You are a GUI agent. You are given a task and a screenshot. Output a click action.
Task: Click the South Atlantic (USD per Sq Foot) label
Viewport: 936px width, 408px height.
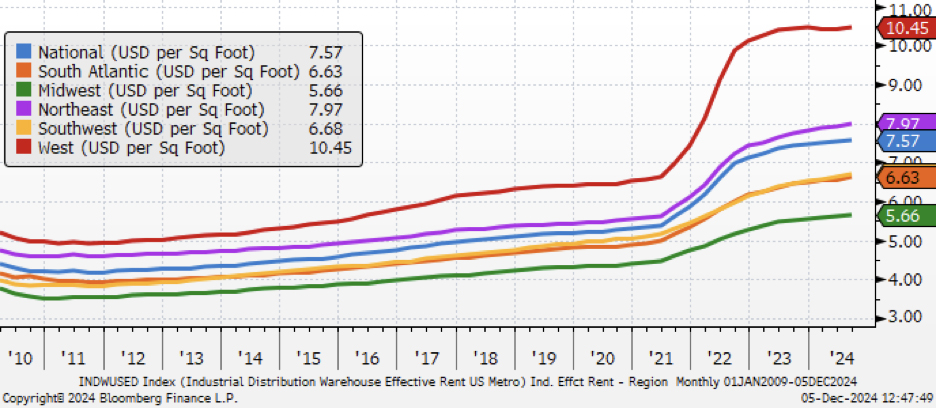tap(169, 72)
